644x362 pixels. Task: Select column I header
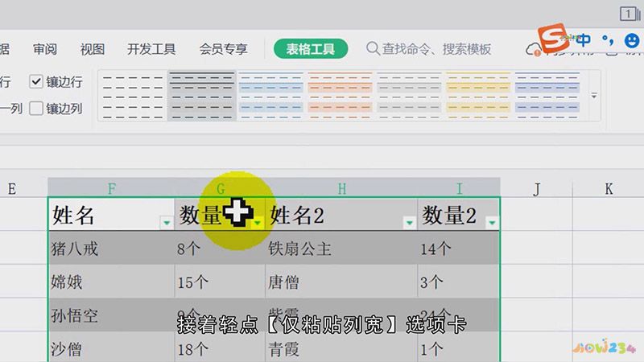coord(459,189)
